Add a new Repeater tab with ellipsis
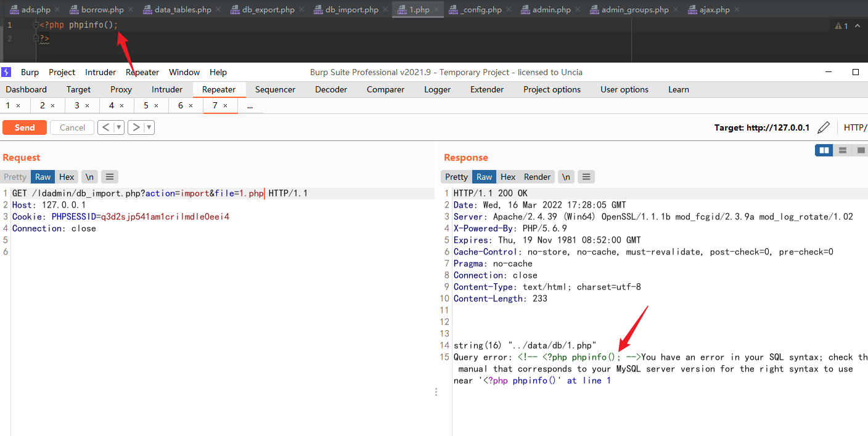The image size is (868, 436). [x=250, y=106]
